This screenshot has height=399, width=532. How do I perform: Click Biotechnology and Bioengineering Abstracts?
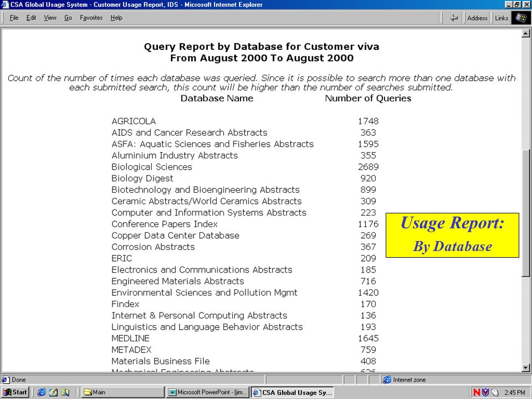click(x=205, y=190)
